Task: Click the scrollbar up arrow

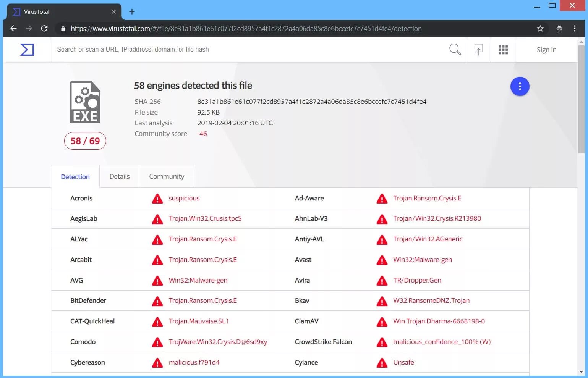Action: point(581,41)
